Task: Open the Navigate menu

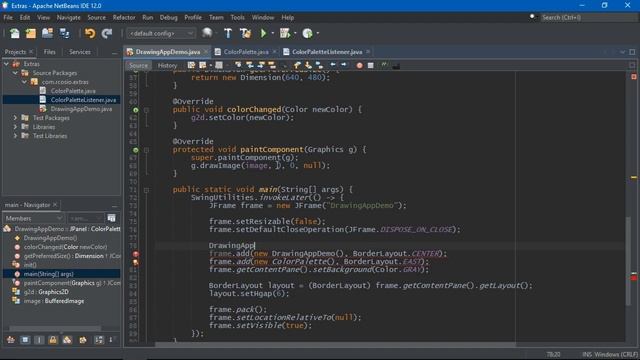Action: [68, 18]
